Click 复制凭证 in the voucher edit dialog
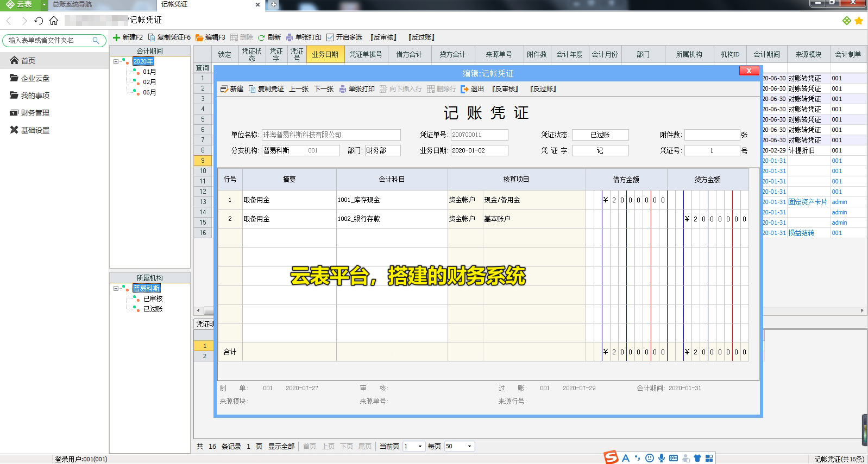Screen dimensions: 868x464 (266, 89)
